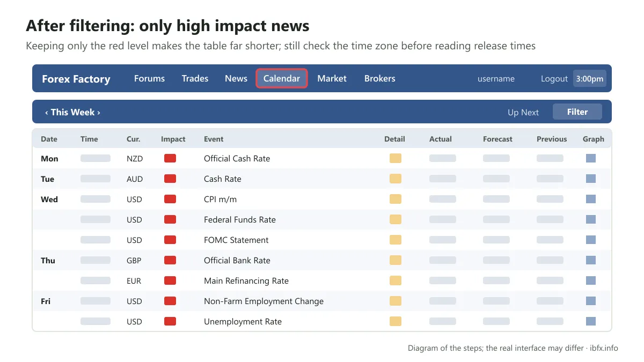Click the Previous column header
The image size is (644, 362).
[x=552, y=139]
